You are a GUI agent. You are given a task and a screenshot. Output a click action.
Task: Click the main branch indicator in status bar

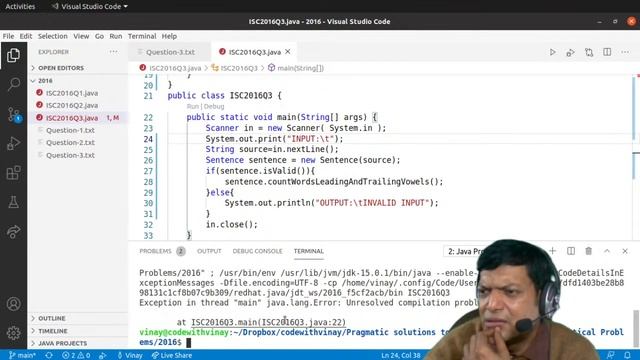pos(22,355)
